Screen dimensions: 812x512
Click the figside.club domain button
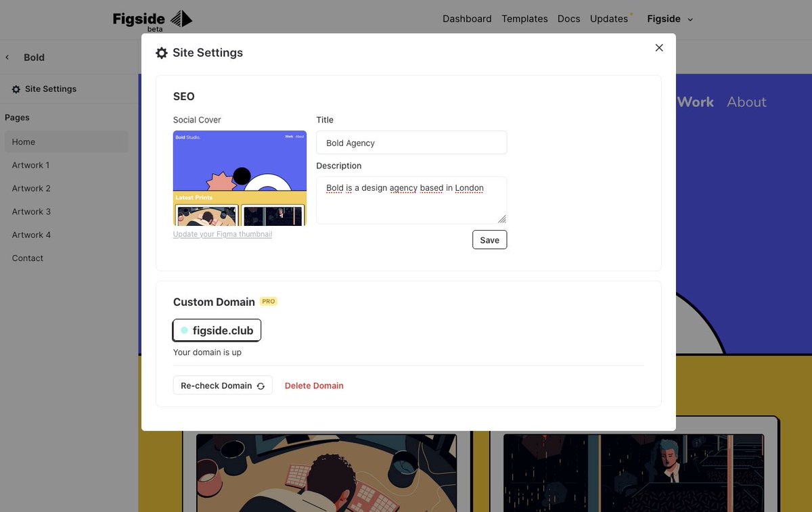217,331
